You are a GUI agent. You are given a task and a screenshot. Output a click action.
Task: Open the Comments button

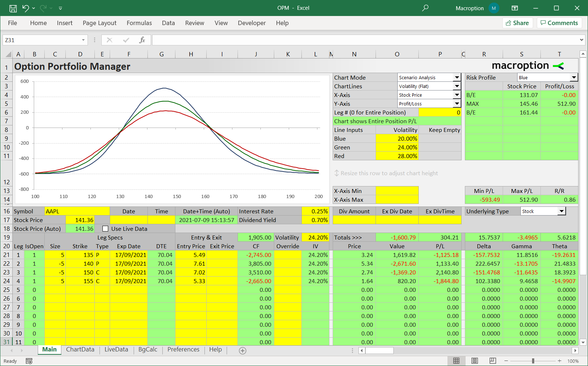[x=559, y=23]
